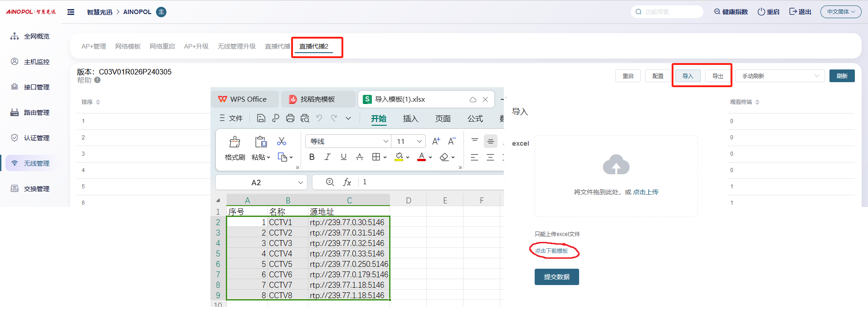Click the red font color swatch
The height and width of the screenshot is (315, 868).
point(421,157)
